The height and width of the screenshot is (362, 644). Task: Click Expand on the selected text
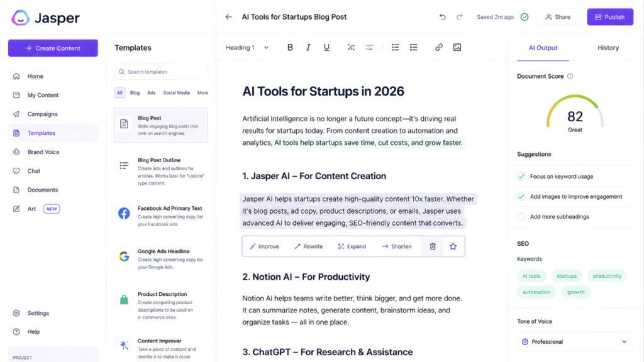point(352,246)
